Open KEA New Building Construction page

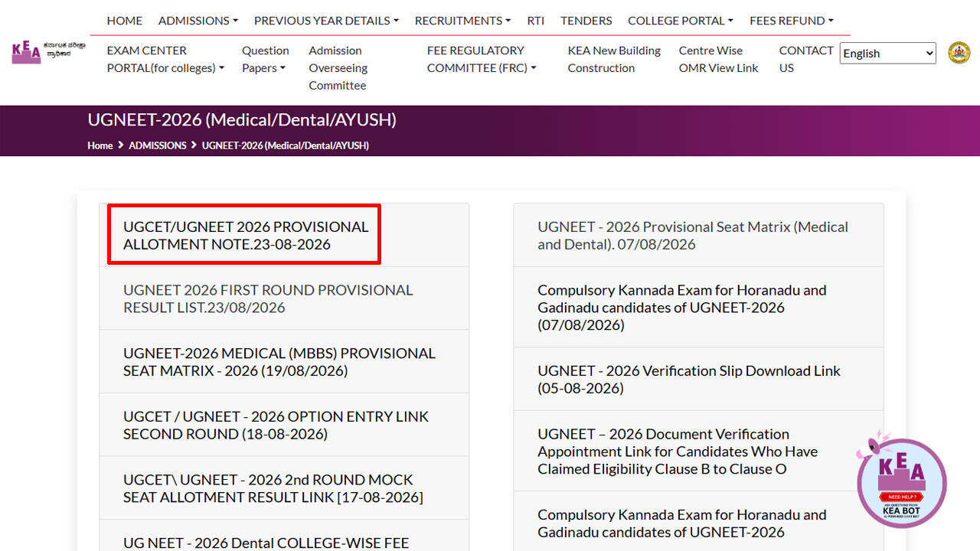[614, 59]
